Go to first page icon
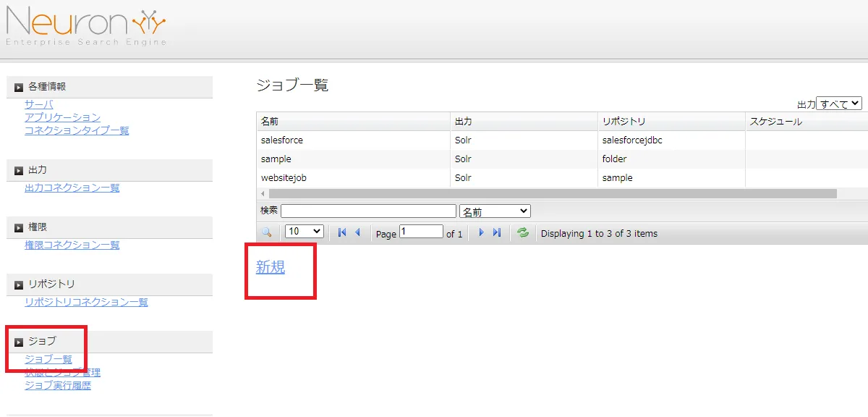Viewport: 868px width, 417px height. tap(342, 232)
